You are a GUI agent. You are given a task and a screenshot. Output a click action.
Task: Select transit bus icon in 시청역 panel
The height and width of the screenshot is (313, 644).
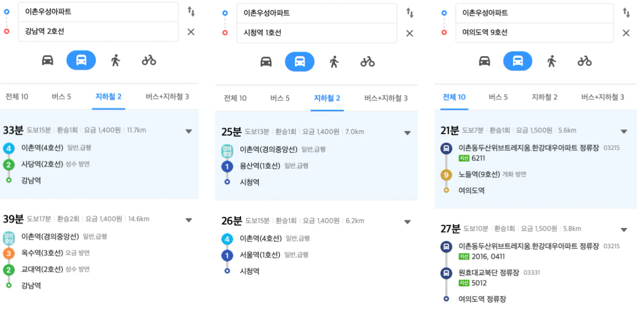coord(300,62)
